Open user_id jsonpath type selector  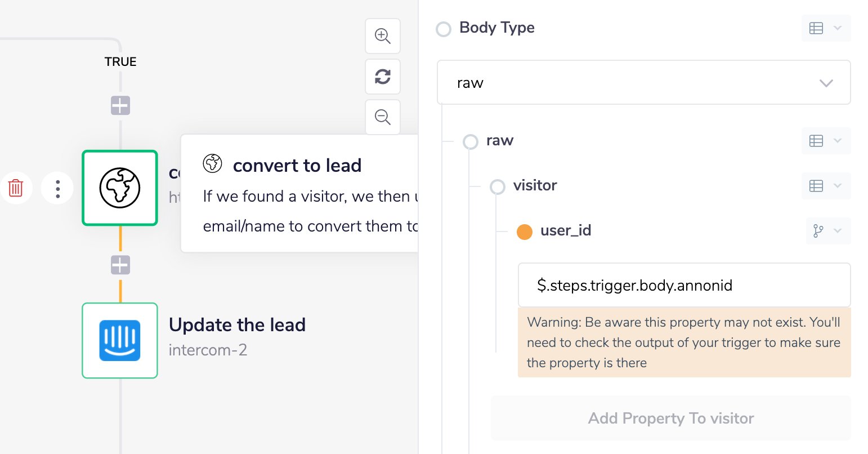(x=828, y=231)
